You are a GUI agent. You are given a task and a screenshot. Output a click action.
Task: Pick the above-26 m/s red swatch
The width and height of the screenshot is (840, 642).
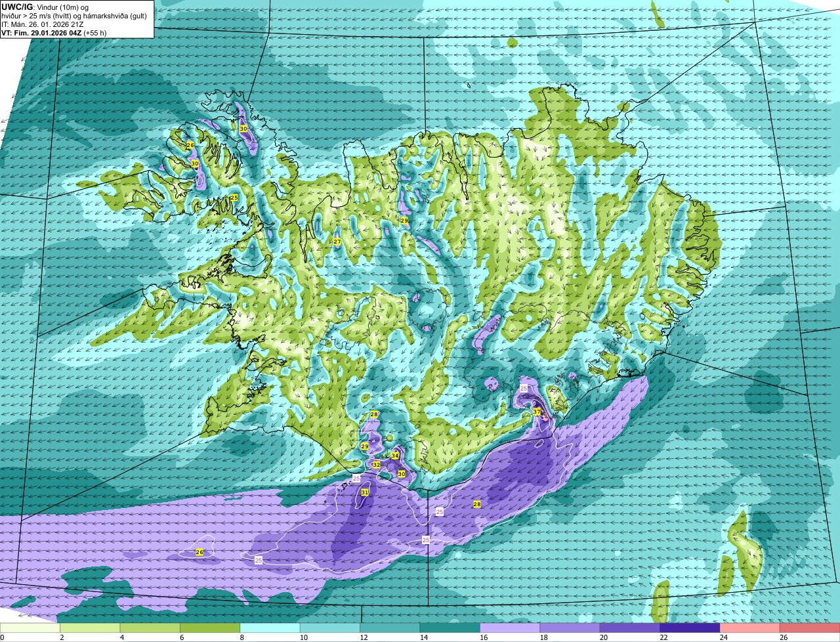tap(810, 628)
